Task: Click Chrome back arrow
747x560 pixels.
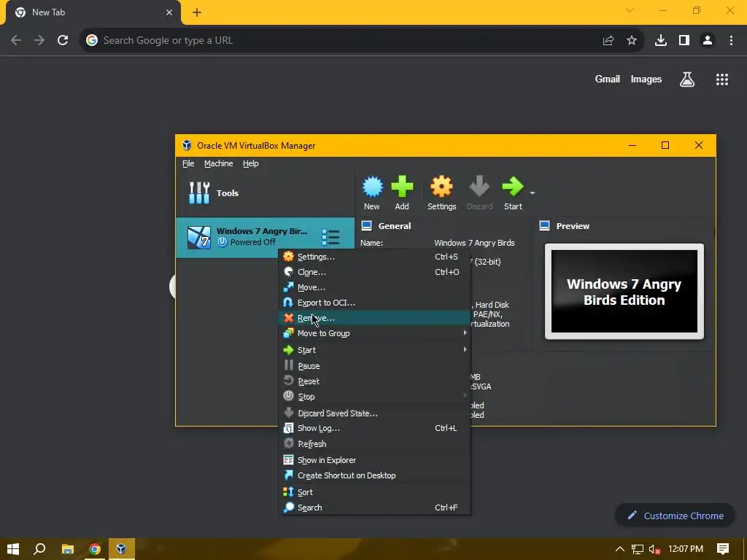Action: [16, 41]
